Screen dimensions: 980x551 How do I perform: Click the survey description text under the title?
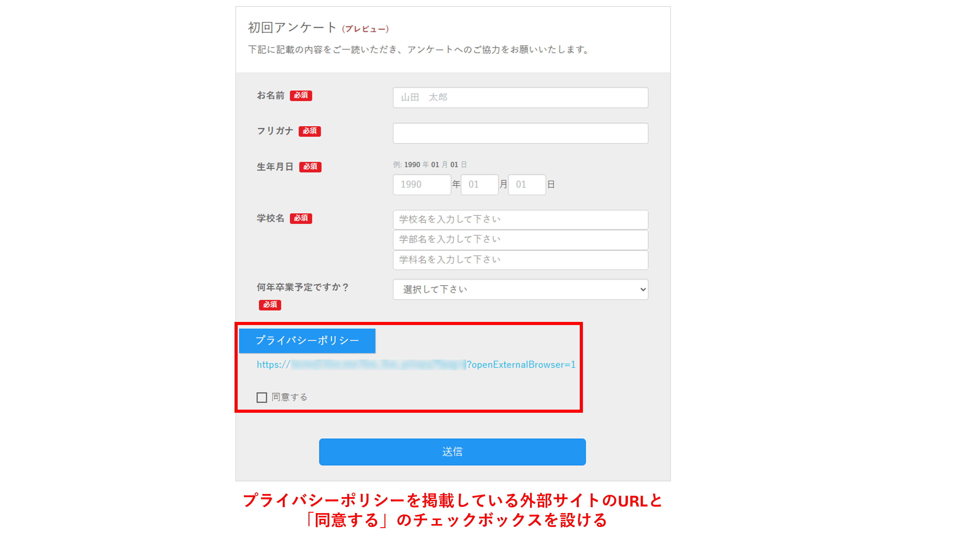419,49
